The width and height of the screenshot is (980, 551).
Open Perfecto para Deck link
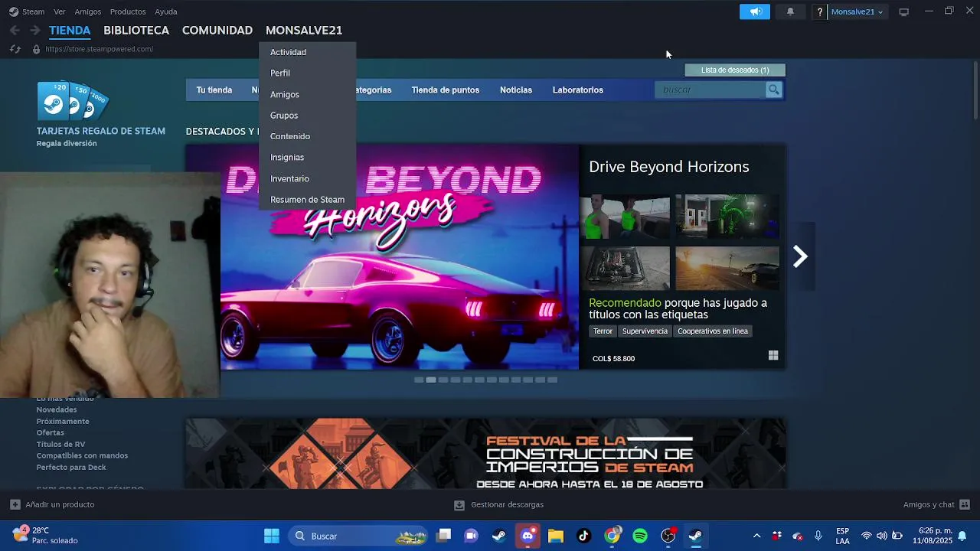71,467
